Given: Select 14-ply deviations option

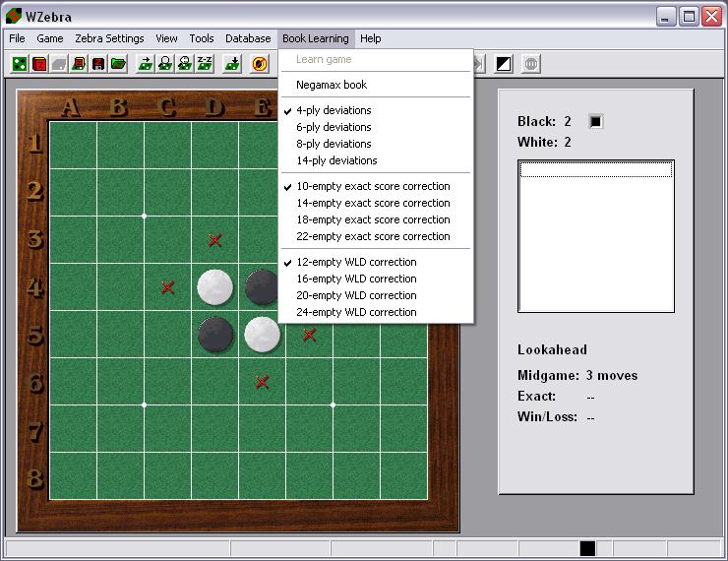Looking at the screenshot, I should coord(376,160).
